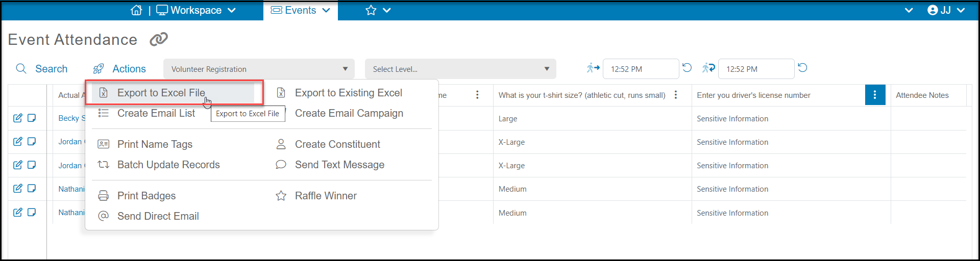This screenshot has height=261, width=980.
Task: Open the Actions rocket menu
Action: [x=119, y=69]
